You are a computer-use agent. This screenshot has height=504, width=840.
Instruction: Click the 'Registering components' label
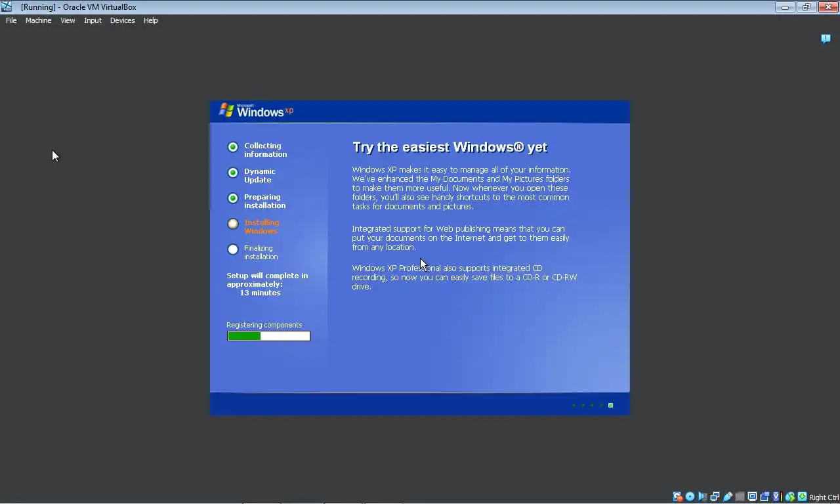(x=264, y=325)
